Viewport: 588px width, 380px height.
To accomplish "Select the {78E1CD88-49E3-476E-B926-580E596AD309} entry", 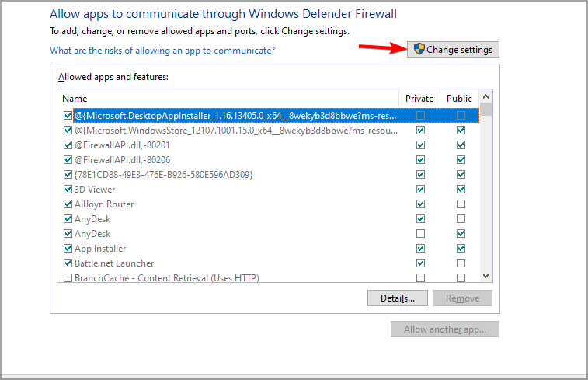I will click(x=163, y=175).
